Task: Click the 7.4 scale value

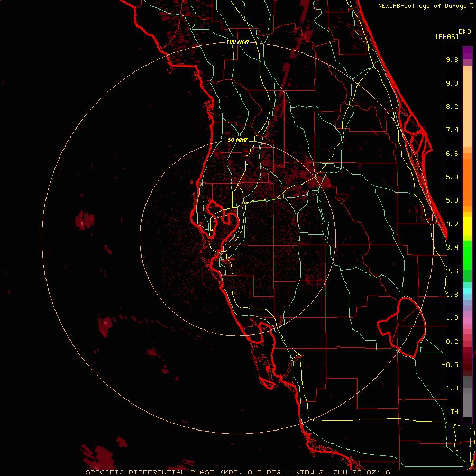Action: point(452,130)
